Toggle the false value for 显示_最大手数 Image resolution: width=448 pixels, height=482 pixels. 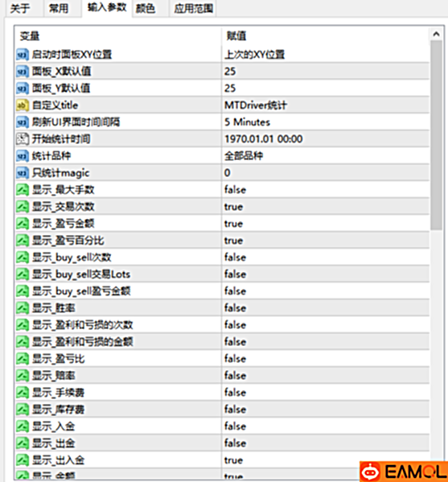coord(326,190)
